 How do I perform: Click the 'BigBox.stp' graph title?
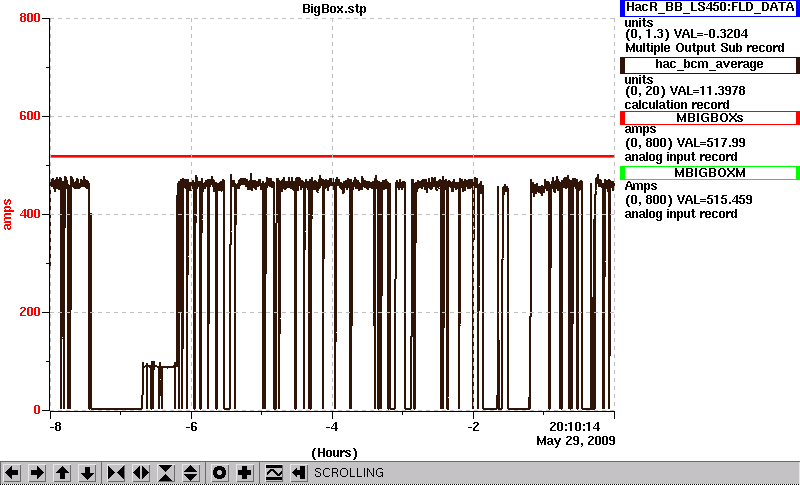(334, 9)
